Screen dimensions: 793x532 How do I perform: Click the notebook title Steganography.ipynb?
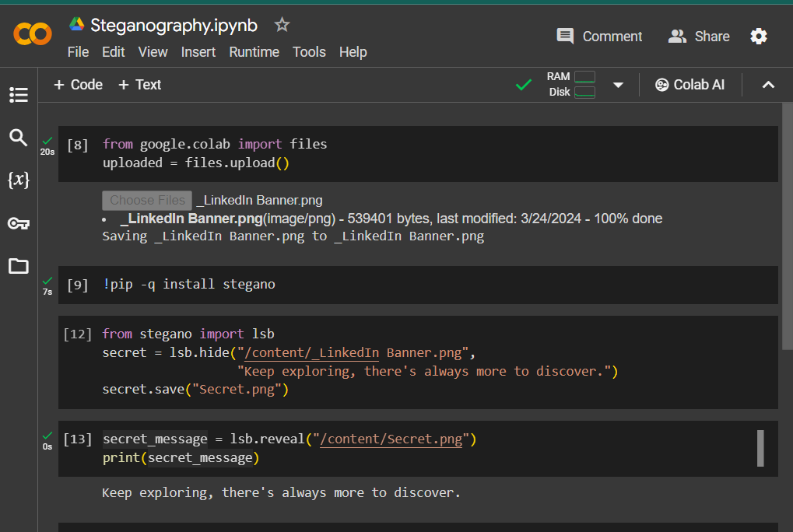click(174, 25)
